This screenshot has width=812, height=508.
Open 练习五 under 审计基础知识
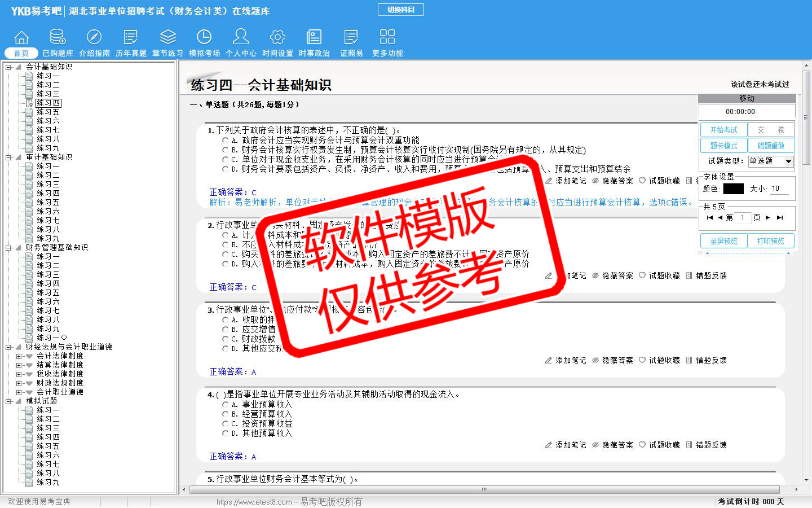[48, 203]
